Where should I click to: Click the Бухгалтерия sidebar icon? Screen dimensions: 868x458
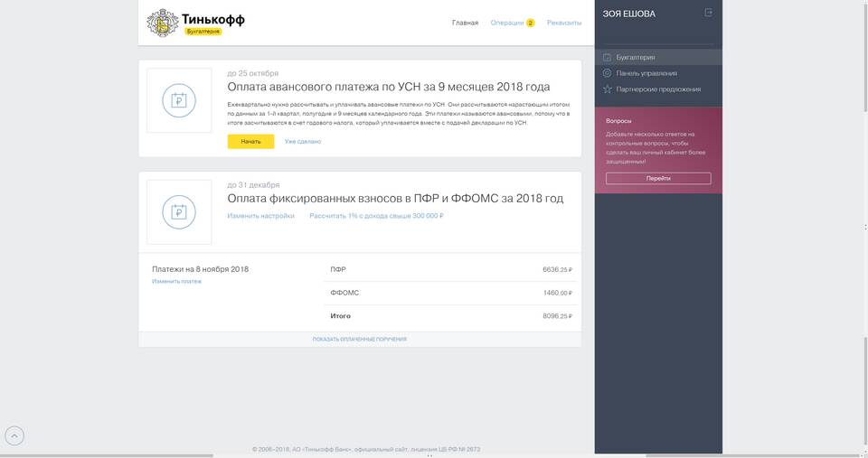(607, 57)
